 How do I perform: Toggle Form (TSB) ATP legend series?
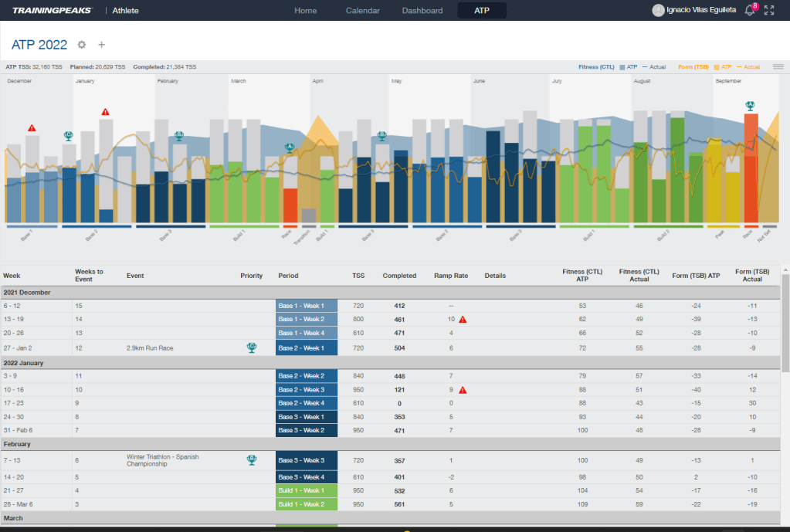(721, 67)
